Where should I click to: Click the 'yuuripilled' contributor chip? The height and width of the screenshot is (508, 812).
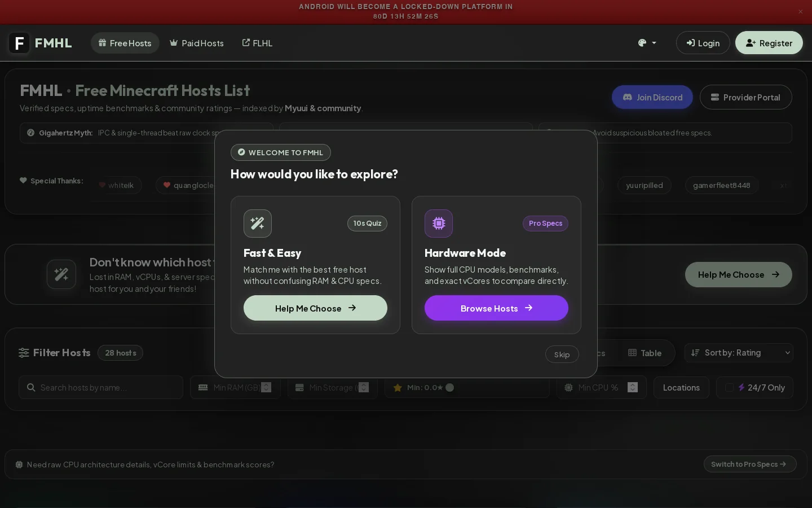click(645, 185)
